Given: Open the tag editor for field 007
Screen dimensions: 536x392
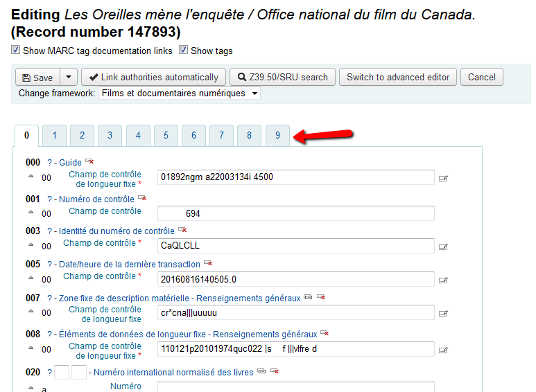Looking at the screenshot, I should pos(443,314).
